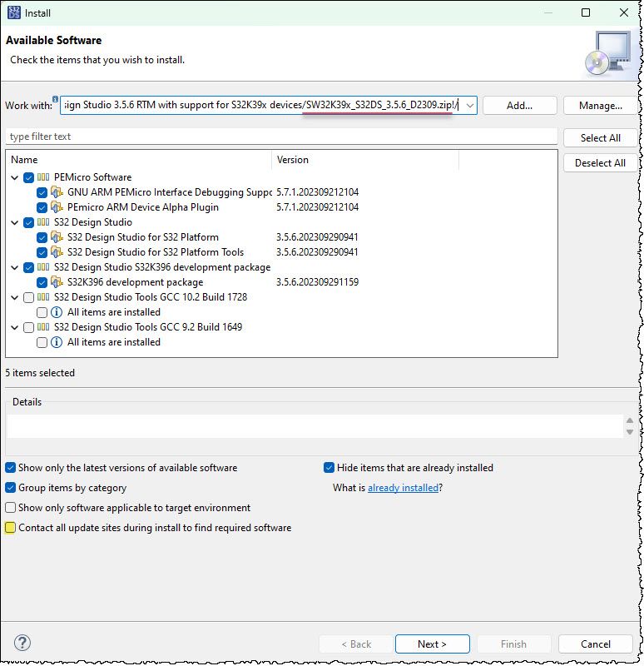
Task: Enable Show only software applicable to target environment
Action: click(10, 508)
